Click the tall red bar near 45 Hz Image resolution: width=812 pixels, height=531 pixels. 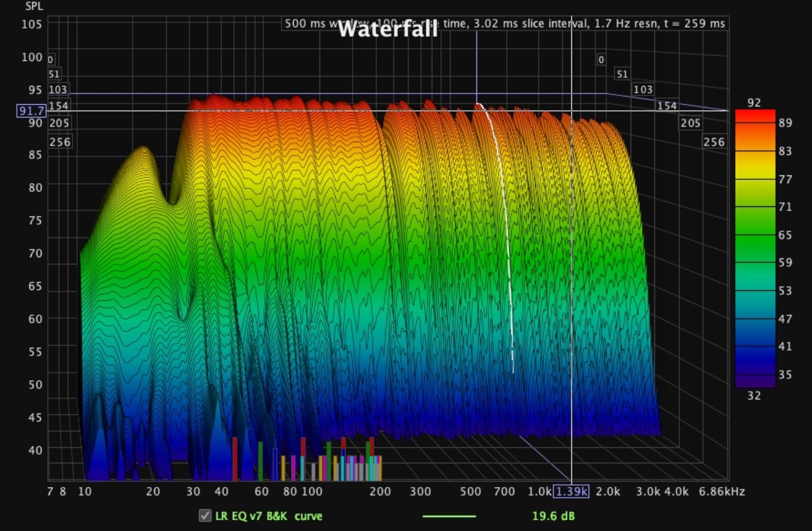point(235,458)
